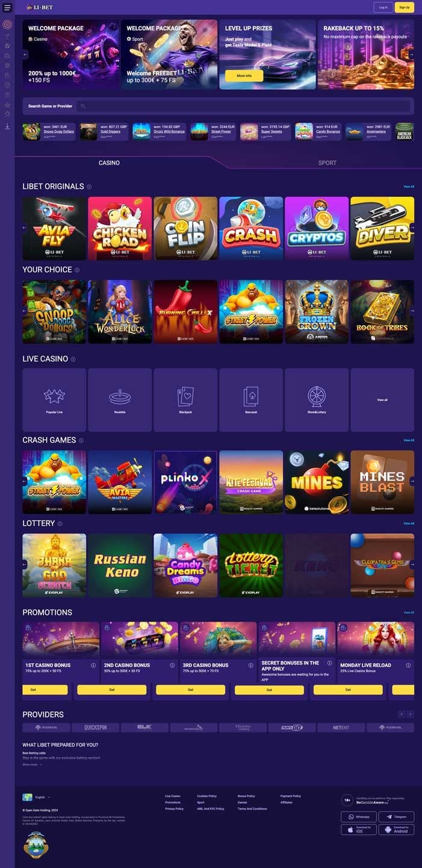Screen dimensions: 422x868
Task: Click info icon next to LIBET ORIGINALS
Action: [89, 187]
